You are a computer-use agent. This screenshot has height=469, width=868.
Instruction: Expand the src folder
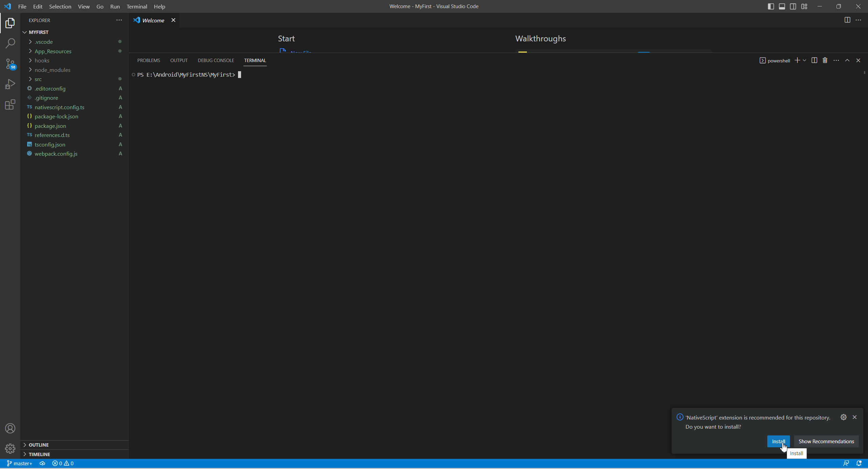point(38,79)
